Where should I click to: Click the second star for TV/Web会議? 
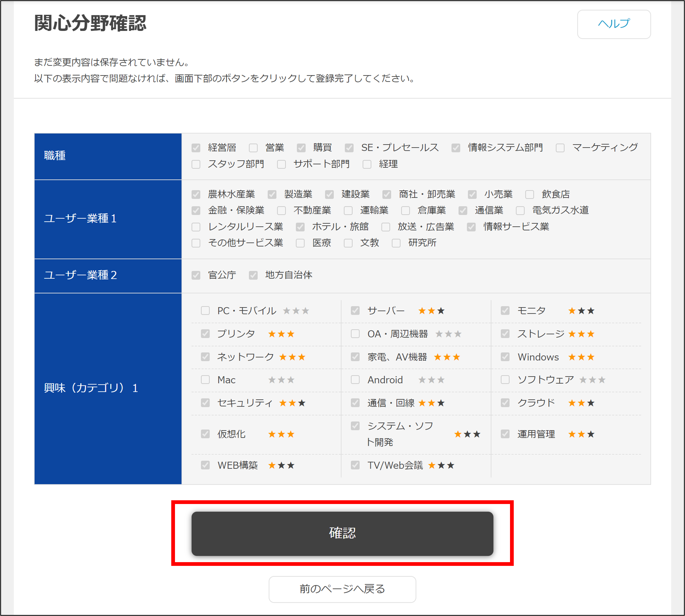(441, 465)
